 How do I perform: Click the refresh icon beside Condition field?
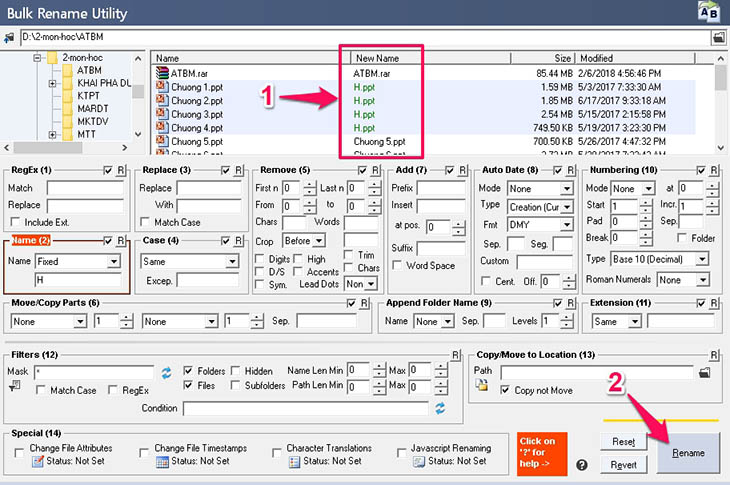pos(440,408)
